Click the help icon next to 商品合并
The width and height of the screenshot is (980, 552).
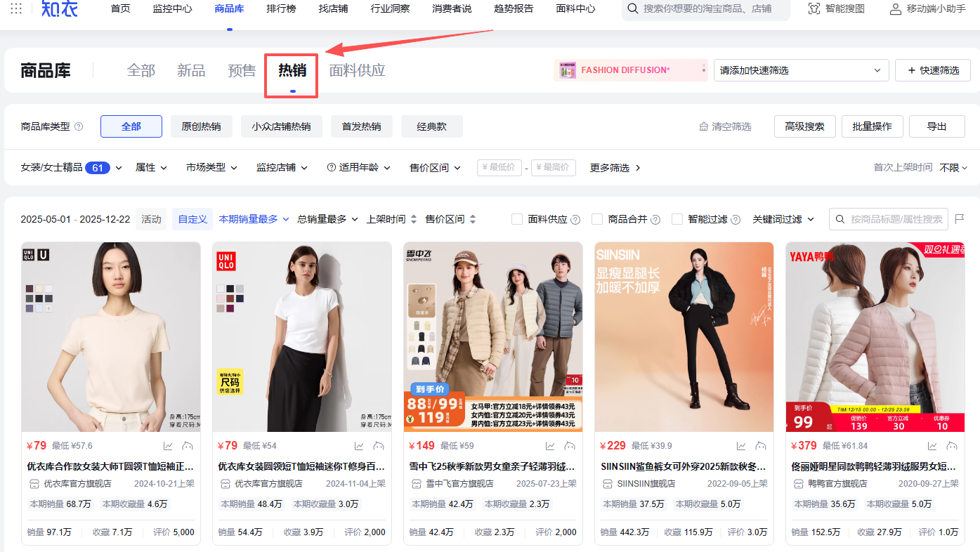(x=655, y=219)
